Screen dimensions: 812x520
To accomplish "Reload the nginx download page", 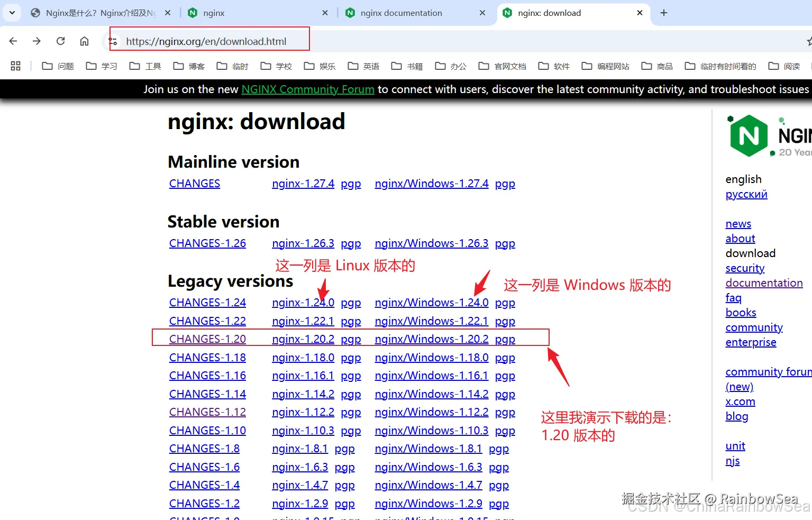I will pos(61,41).
